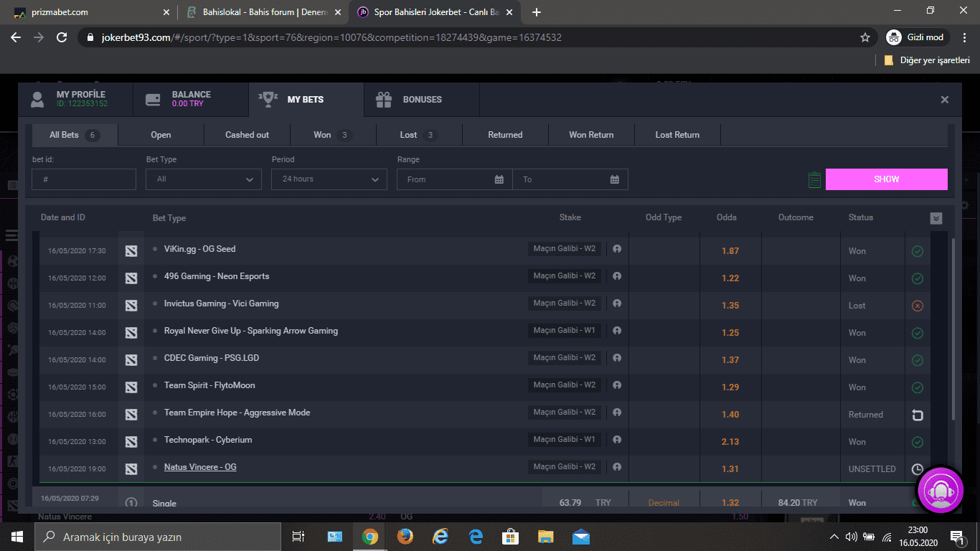Open Chrome menu three dots
Image resolution: width=980 pixels, height=551 pixels.
[963, 37]
